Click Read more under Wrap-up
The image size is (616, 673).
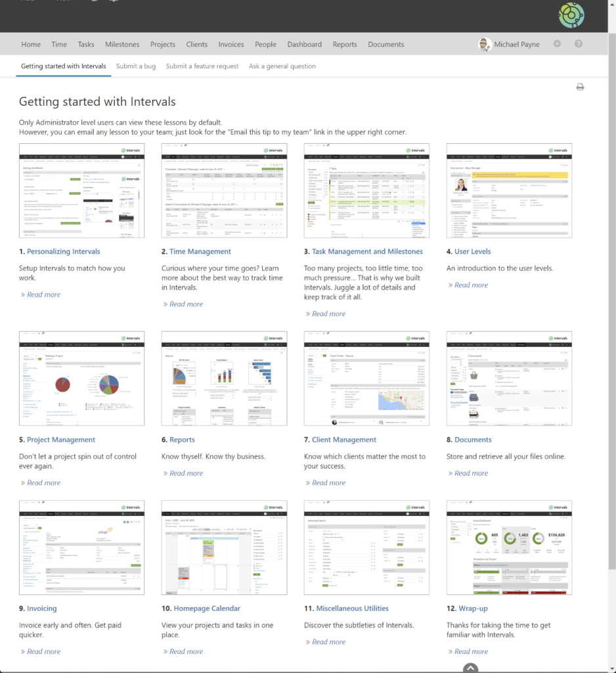pyautogui.click(x=471, y=651)
